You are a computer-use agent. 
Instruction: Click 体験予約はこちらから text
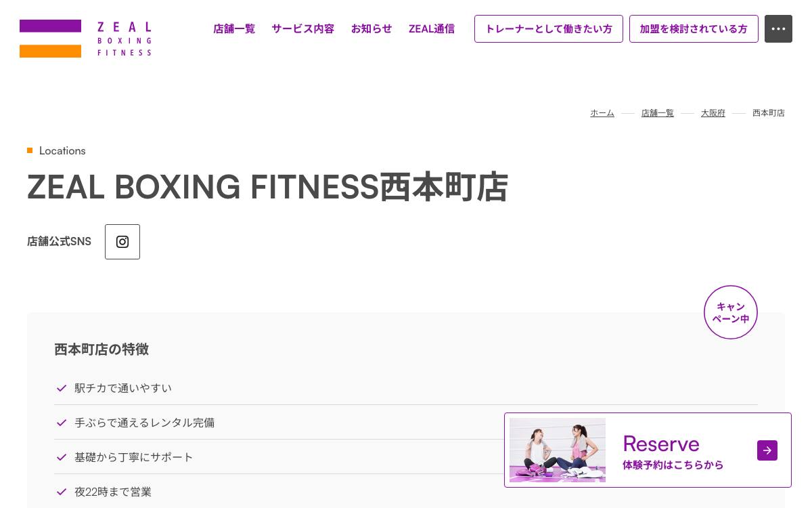673,465
